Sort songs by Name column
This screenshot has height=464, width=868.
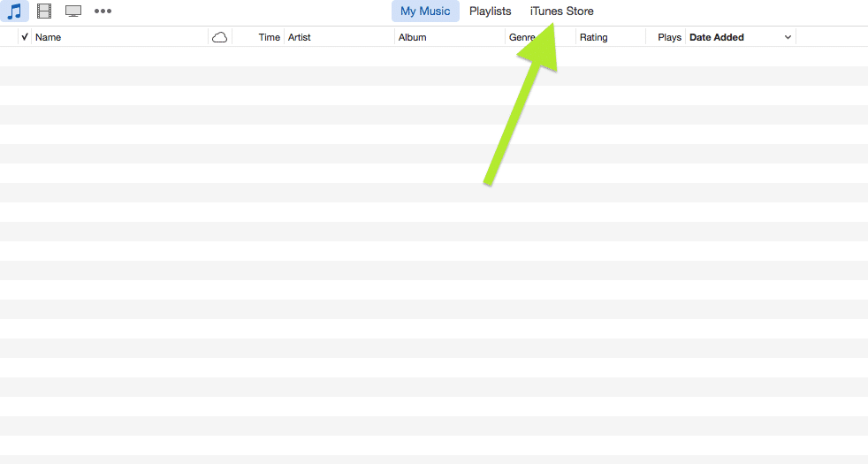tap(119, 37)
